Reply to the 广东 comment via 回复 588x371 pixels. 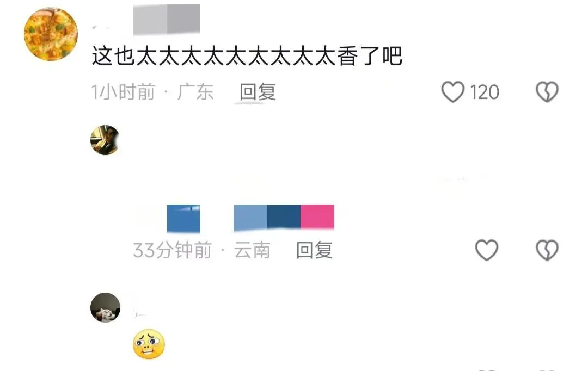pos(258,92)
